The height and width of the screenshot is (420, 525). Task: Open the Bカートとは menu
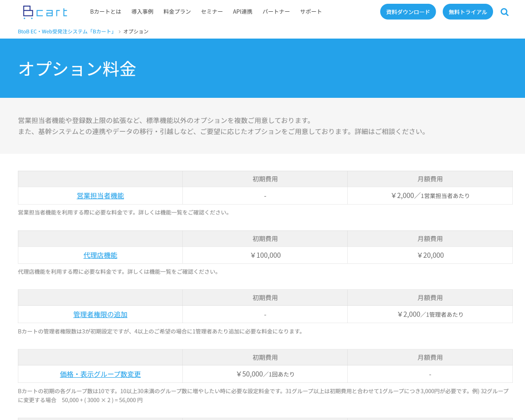click(105, 12)
